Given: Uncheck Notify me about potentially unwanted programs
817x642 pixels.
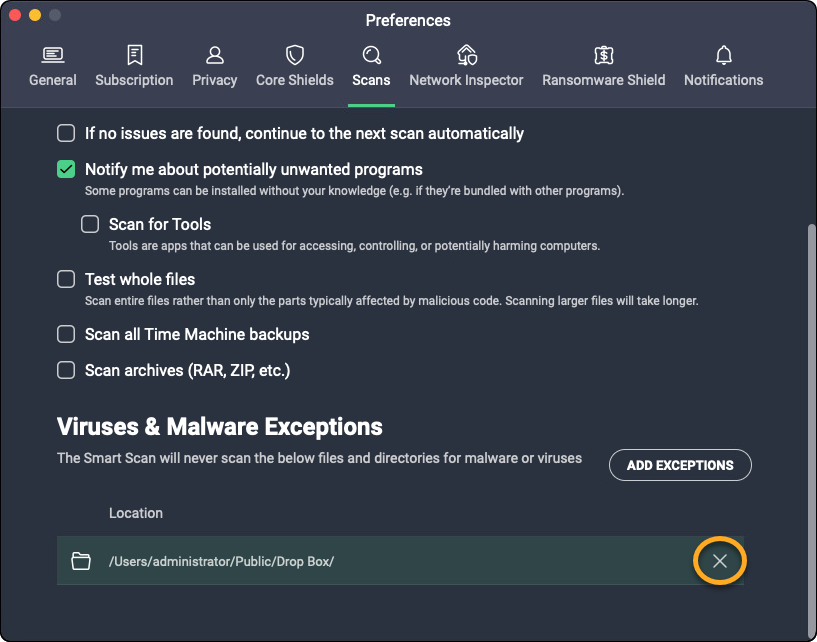Looking at the screenshot, I should tap(66, 169).
